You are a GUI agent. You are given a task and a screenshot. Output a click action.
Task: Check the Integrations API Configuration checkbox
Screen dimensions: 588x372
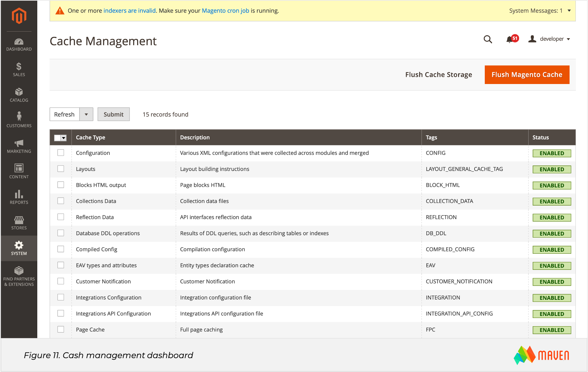click(61, 313)
